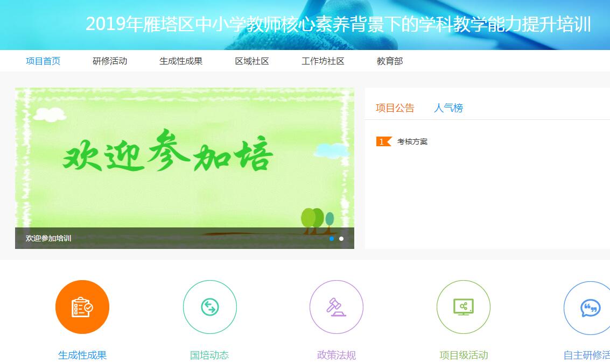Switch to the 人气榜 tab
The height and width of the screenshot is (364, 610).
point(448,108)
